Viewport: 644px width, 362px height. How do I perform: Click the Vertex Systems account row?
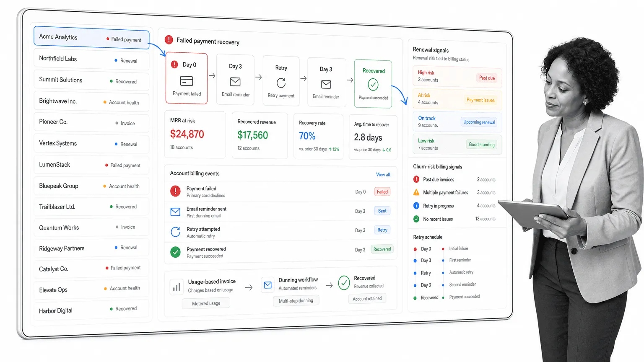pos(91,144)
